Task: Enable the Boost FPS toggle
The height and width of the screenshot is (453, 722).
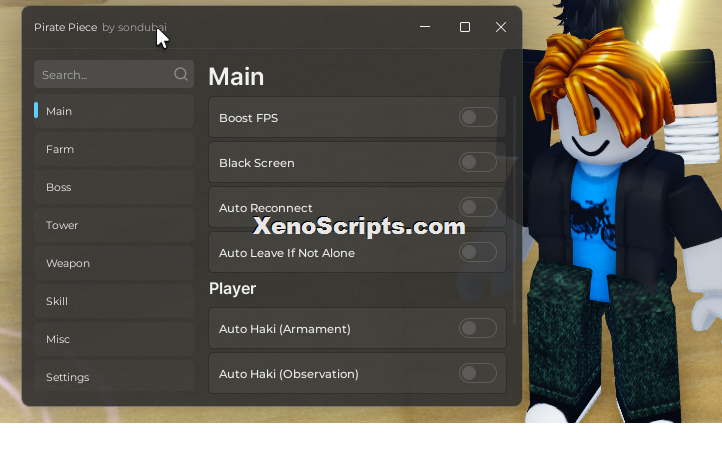Action: tap(477, 117)
